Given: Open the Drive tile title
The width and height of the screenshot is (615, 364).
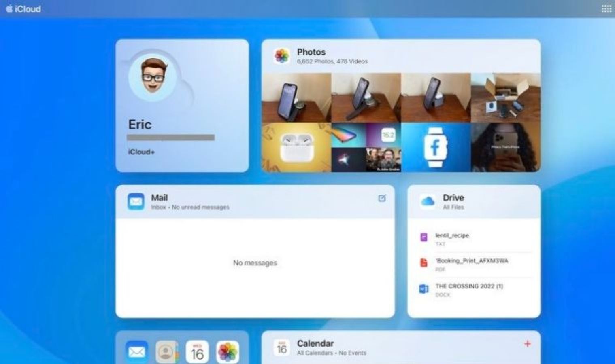Looking at the screenshot, I should point(453,197).
